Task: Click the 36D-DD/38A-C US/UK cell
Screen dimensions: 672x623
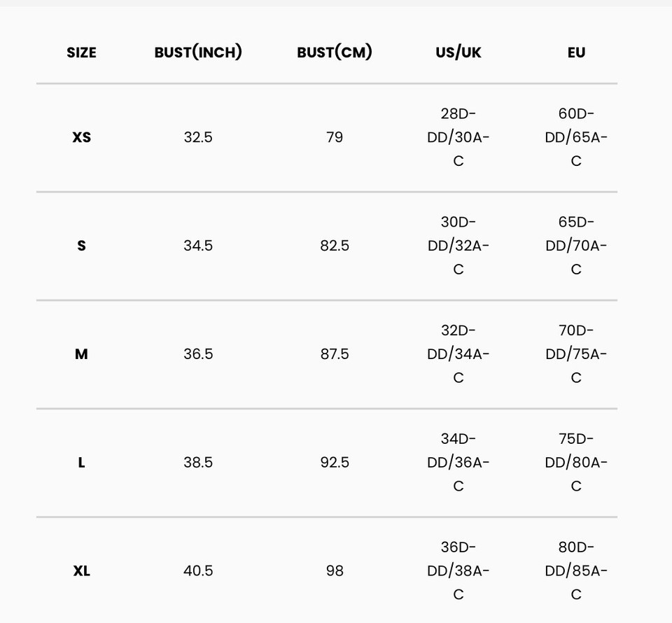Action: coord(458,570)
